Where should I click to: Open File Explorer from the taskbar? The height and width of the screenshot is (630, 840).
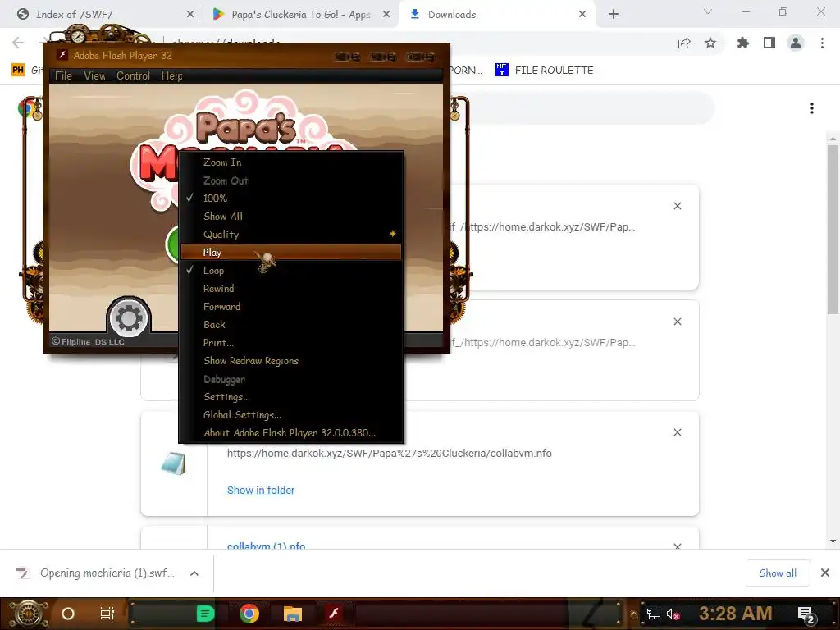tap(293, 614)
